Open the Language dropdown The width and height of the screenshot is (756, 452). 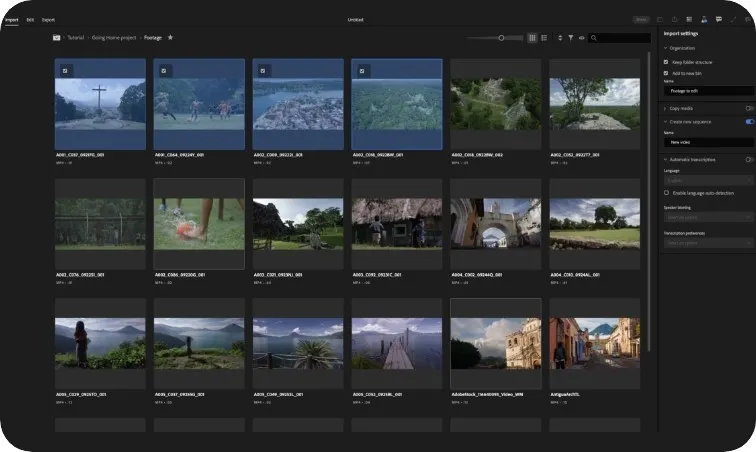pyautogui.click(x=709, y=180)
